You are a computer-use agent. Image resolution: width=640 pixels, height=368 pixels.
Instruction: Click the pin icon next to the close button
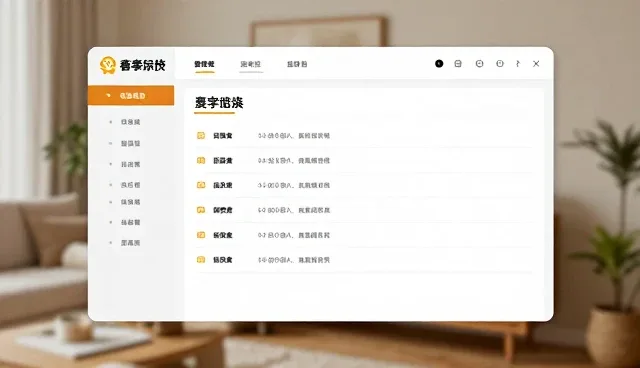(518, 64)
